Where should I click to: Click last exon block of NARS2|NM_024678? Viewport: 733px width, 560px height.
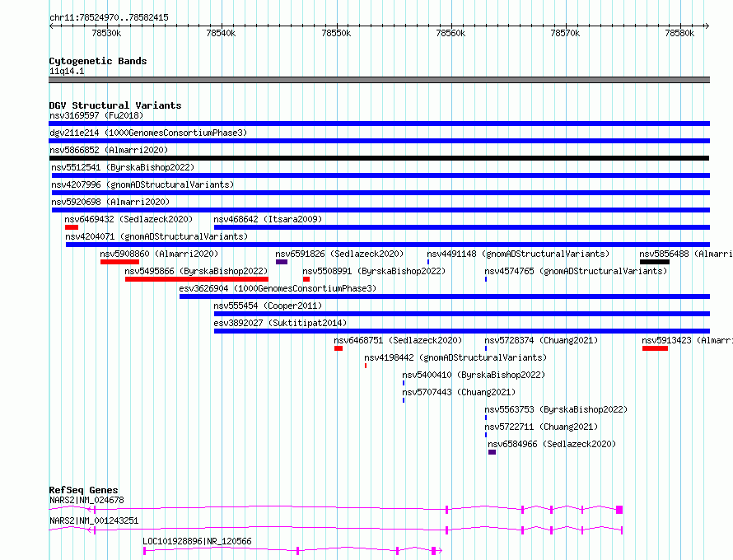tap(619, 510)
